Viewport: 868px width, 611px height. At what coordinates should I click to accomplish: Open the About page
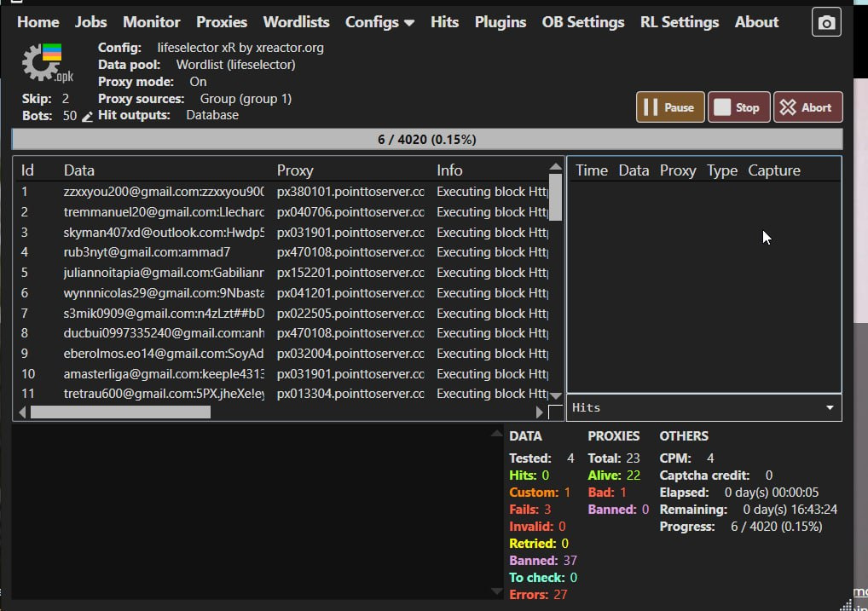[x=757, y=22]
